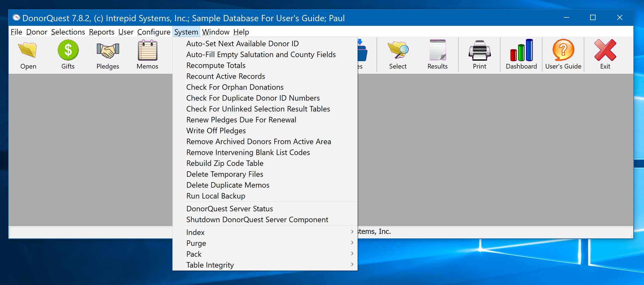The width and height of the screenshot is (644, 285).
Task: Select Recompute Totals
Action: (x=265, y=65)
